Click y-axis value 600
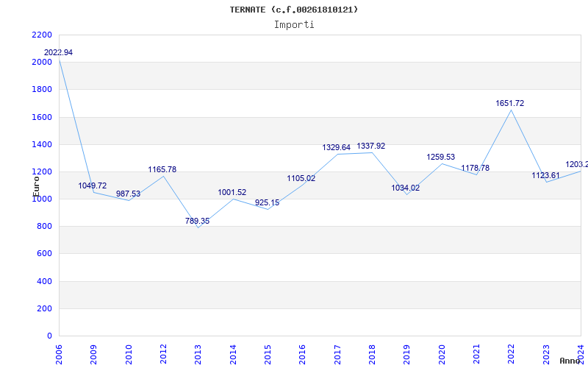This screenshot has height=368, width=588. tap(44, 254)
